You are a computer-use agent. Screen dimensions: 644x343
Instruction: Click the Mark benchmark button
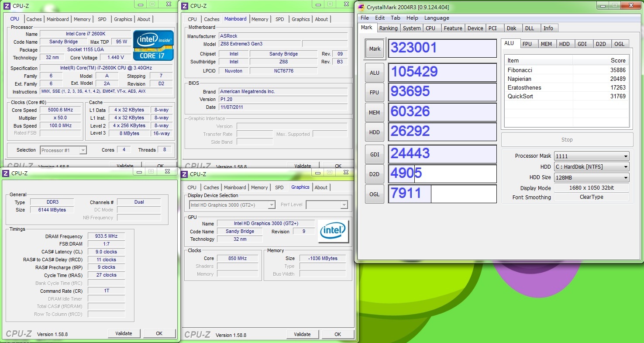point(375,49)
